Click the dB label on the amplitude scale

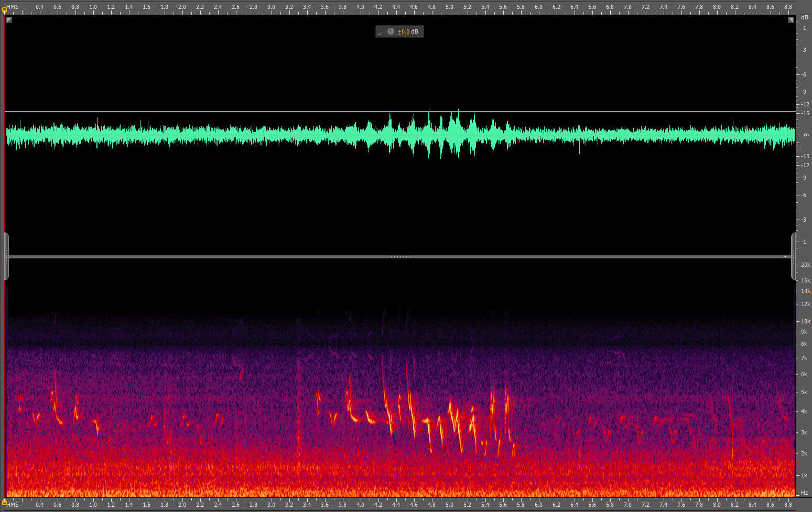(x=805, y=18)
